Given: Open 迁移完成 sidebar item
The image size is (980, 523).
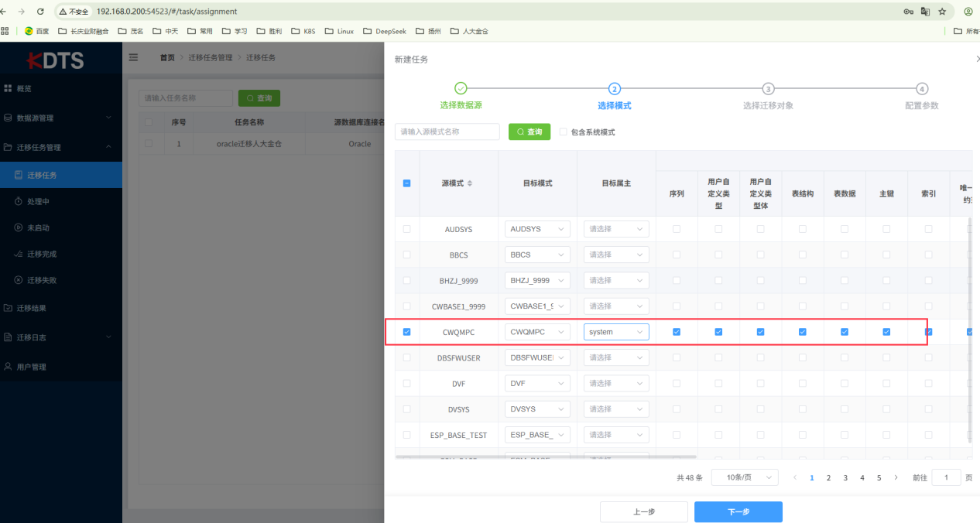Looking at the screenshot, I should [x=61, y=254].
